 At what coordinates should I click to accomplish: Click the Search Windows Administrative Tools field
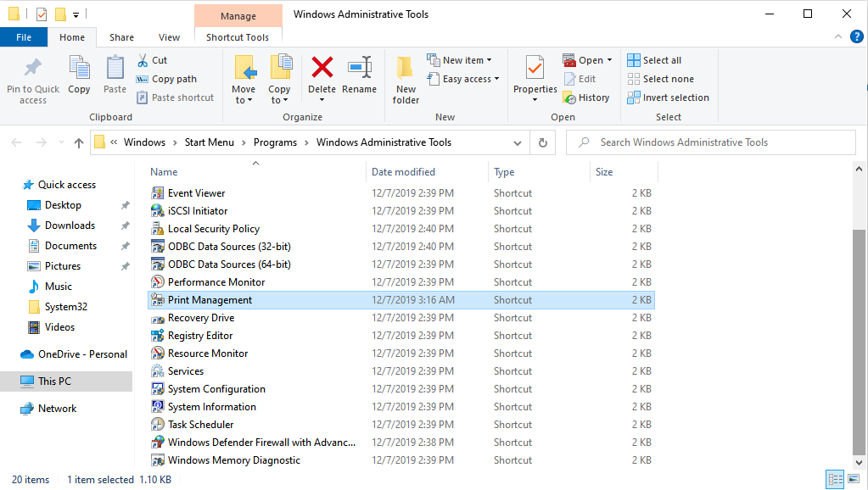pyautogui.click(x=711, y=142)
